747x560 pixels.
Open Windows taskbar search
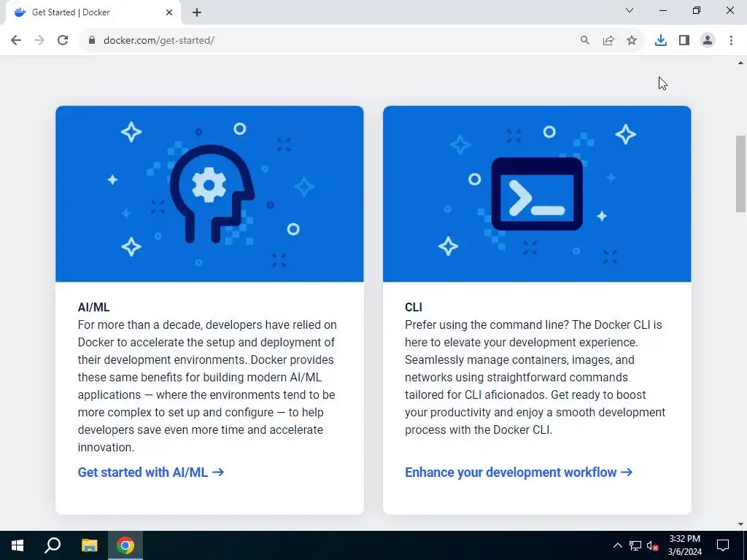point(53,545)
